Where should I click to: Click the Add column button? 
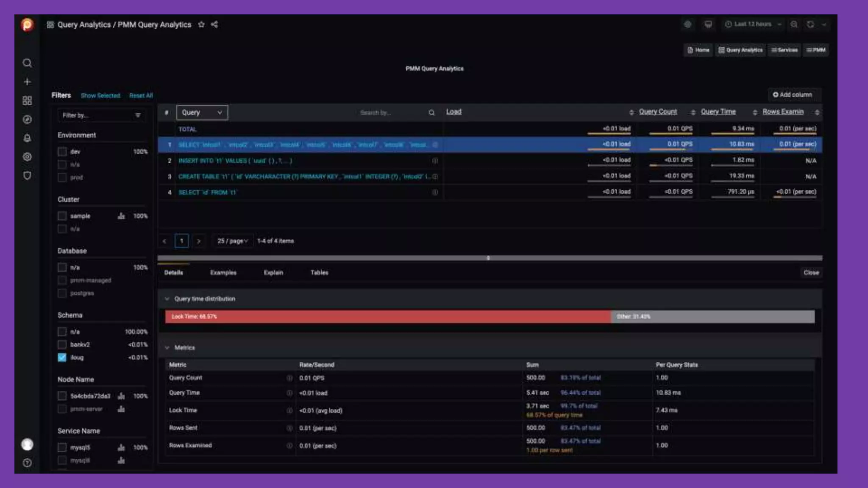point(792,95)
